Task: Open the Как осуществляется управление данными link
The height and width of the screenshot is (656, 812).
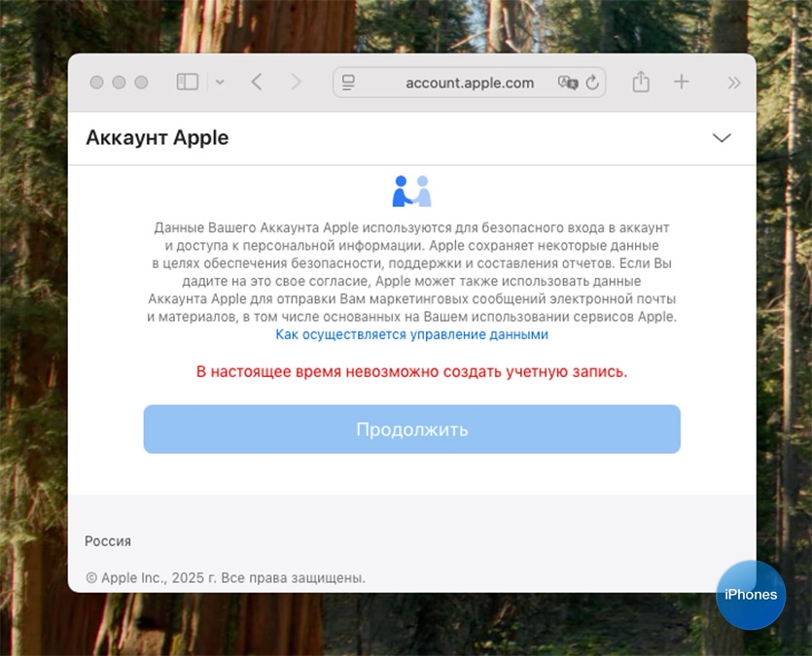Action: click(411, 334)
